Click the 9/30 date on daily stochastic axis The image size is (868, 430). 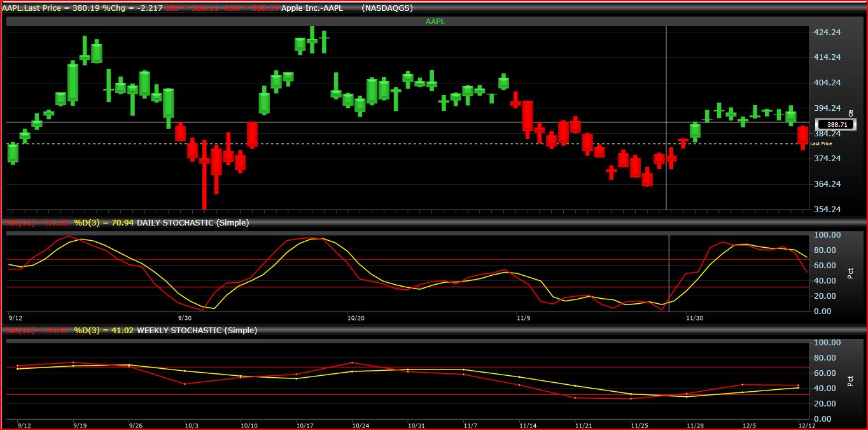tap(185, 318)
